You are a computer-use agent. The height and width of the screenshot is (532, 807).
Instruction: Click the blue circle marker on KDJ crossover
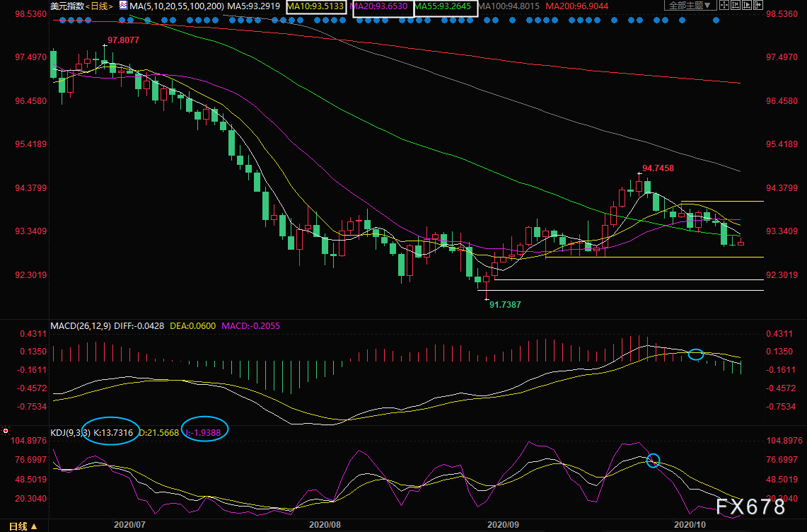[x=653, y=460]
